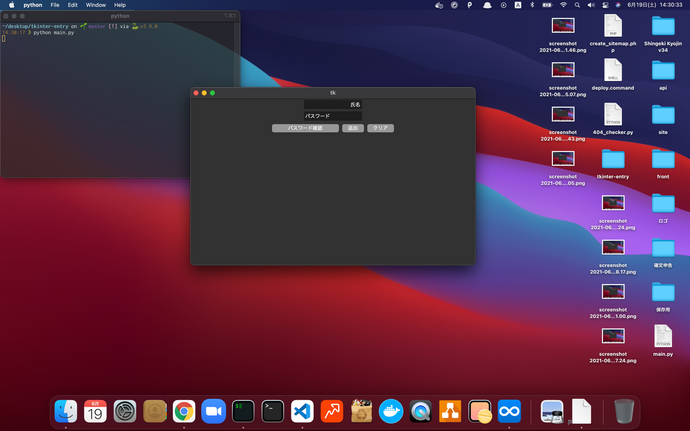Open Finder from the Dock

66,411
